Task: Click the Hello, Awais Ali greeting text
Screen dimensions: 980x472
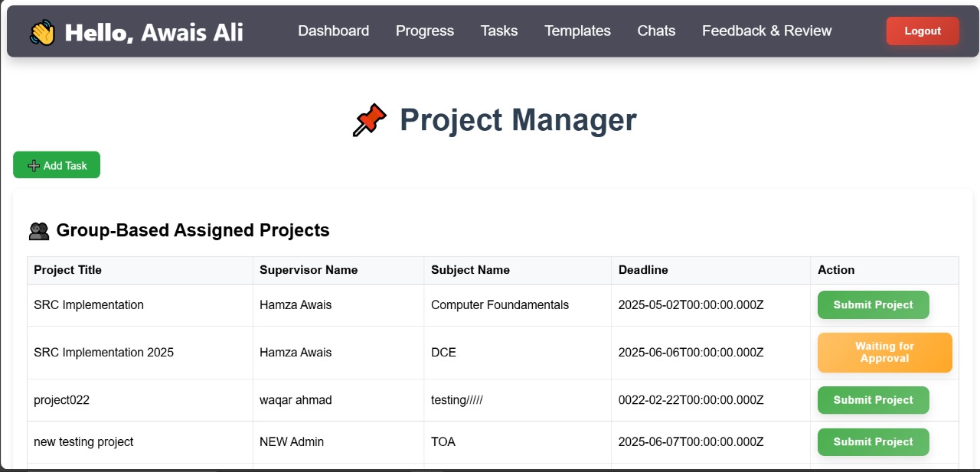Action: [x=154, y=31]
